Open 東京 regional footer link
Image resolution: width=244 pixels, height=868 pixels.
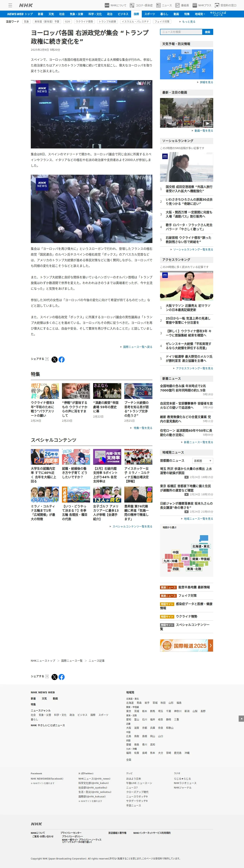tap(129, 711)
